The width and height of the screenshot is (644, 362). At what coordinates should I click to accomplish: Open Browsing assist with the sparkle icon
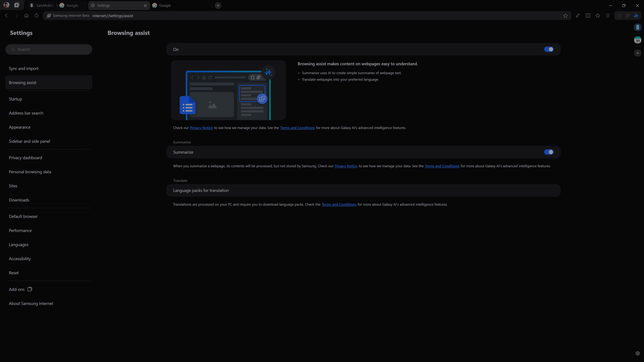coord(637,15)
